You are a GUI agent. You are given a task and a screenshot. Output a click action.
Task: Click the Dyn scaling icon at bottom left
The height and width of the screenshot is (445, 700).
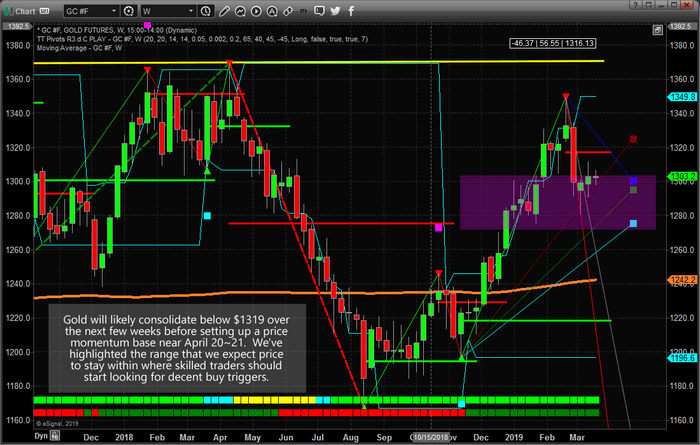click(x=55, y=436)
